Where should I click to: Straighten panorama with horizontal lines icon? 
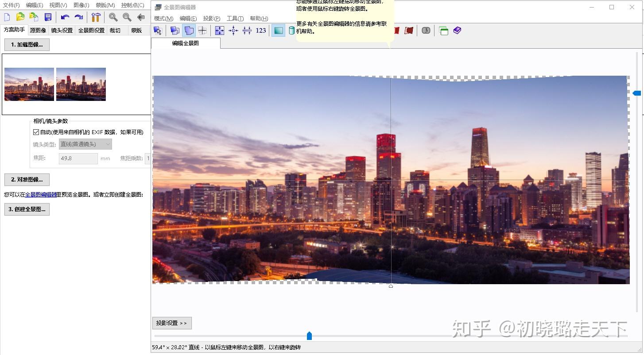247,31
